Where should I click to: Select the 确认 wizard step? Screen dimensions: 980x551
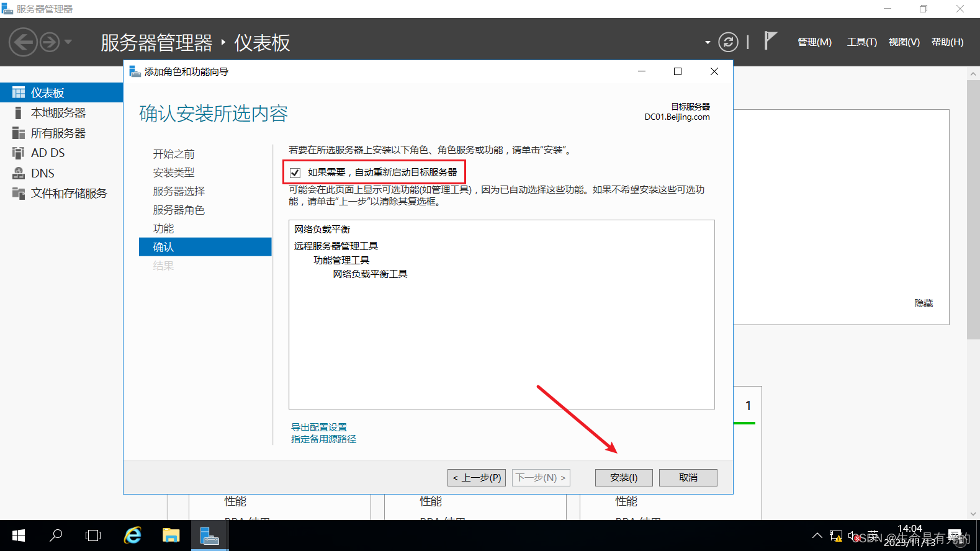205,247
